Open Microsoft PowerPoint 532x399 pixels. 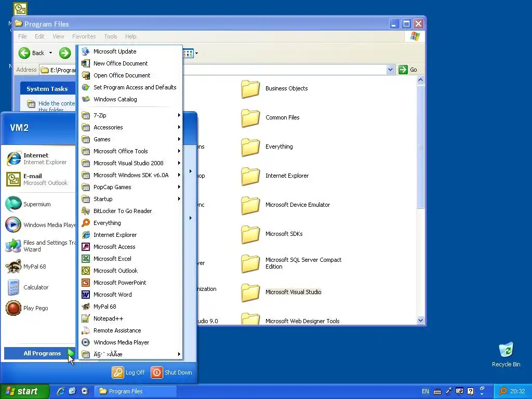click(x=130, y=283)
